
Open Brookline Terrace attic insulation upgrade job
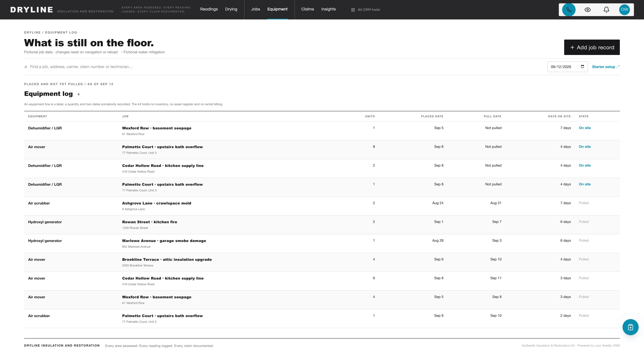coord(167,259)
